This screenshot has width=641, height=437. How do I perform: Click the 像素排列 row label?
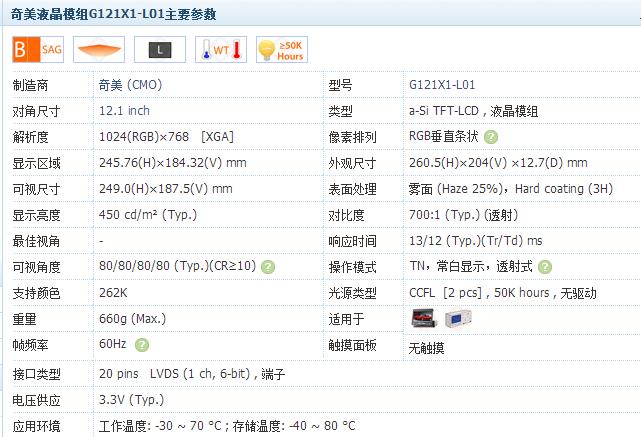tap(352, 137)
